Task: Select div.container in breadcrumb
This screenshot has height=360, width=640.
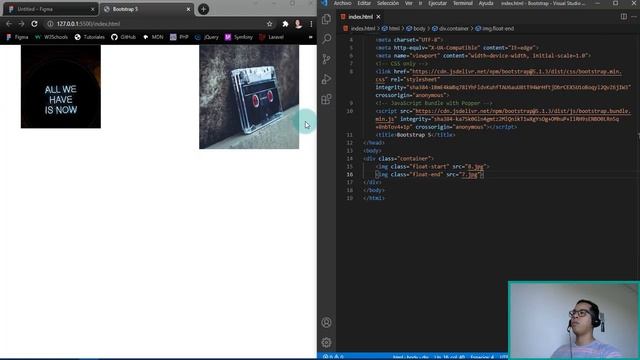Action: pyautogui.click(x=450, y=29)
